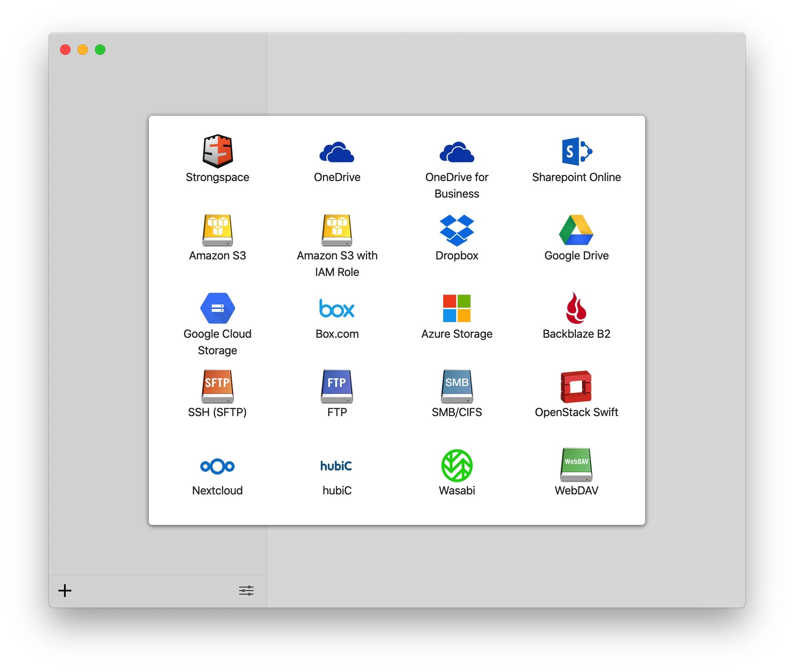The height and width of the screenshot is (672, 794).
Task: Select the Sharepoint Online icon
Action: click(576, 151)
